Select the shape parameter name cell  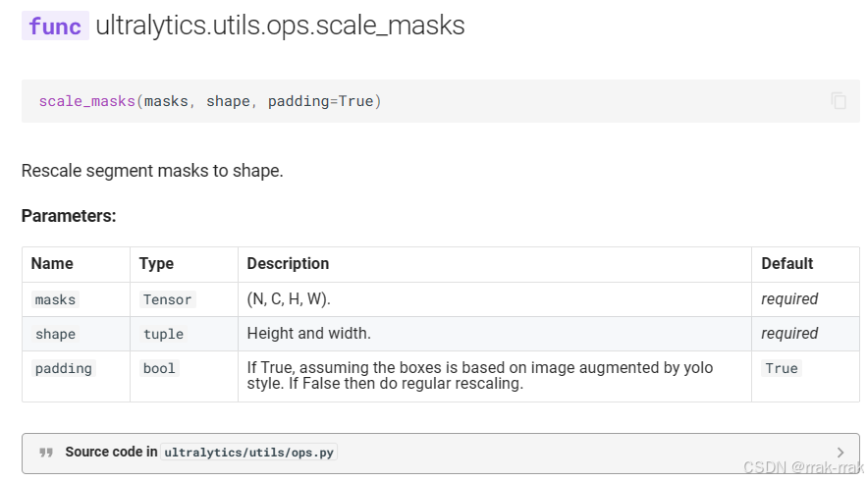[55, 334]
